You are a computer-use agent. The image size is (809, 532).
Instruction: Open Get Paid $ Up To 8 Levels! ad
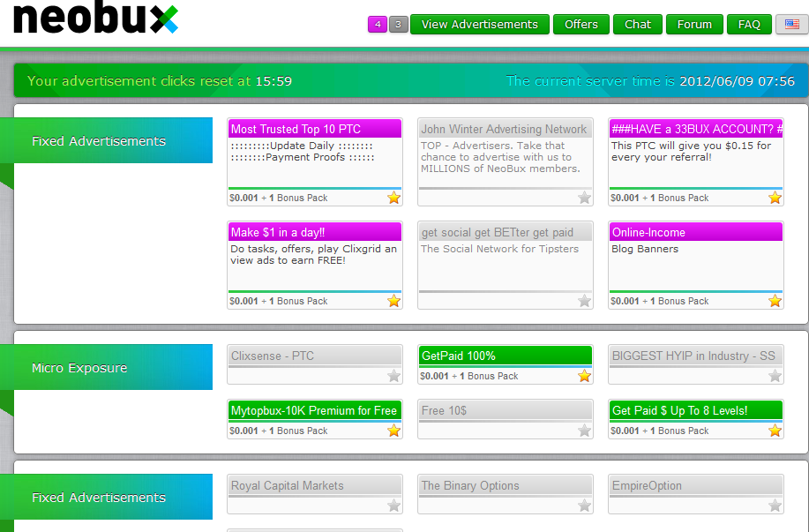(696, 411)
